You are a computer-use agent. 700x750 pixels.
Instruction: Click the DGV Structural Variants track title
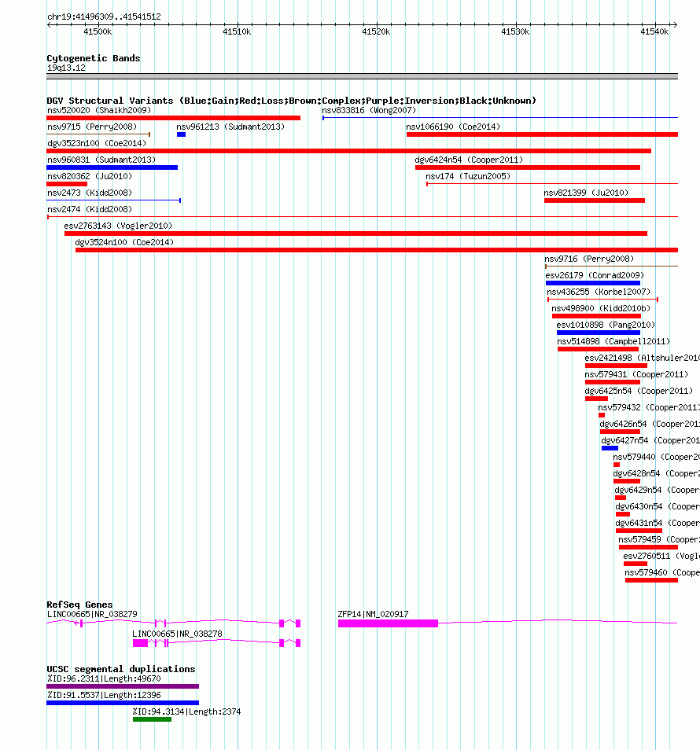pyautogui.click(x=291, y=101)
